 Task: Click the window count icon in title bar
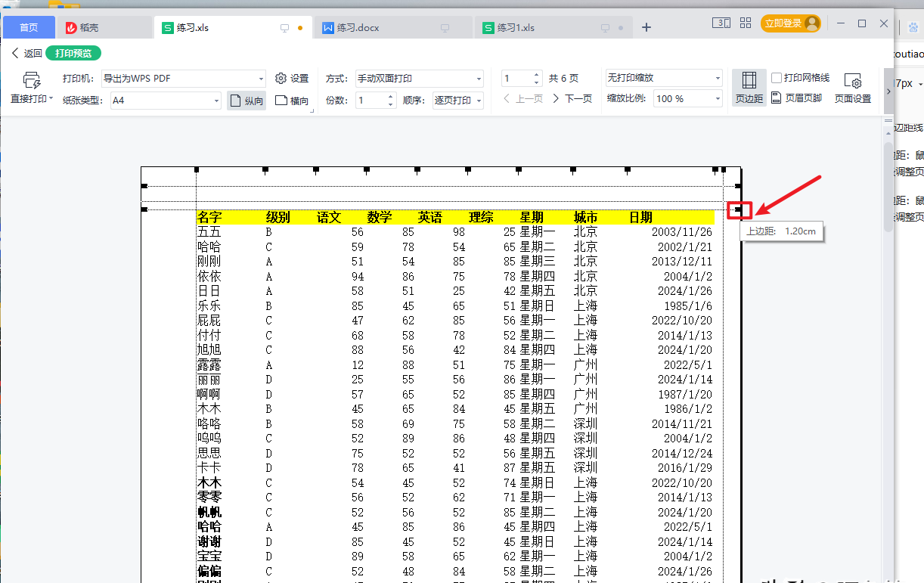click(x=721, y=23)
